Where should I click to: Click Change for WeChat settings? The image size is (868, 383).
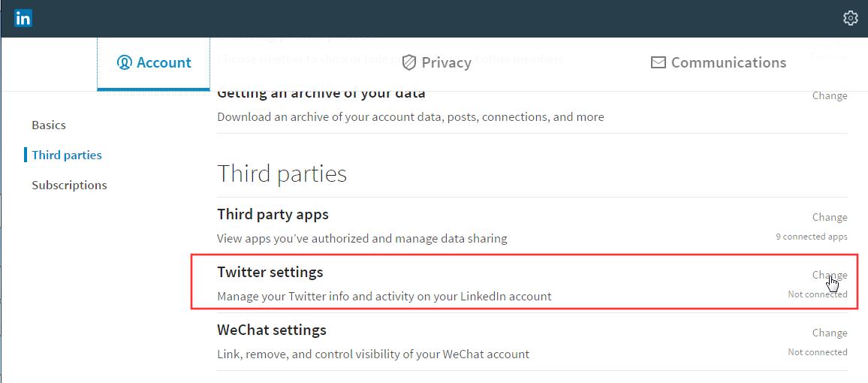pyautogui.click(x=829, y=333)
